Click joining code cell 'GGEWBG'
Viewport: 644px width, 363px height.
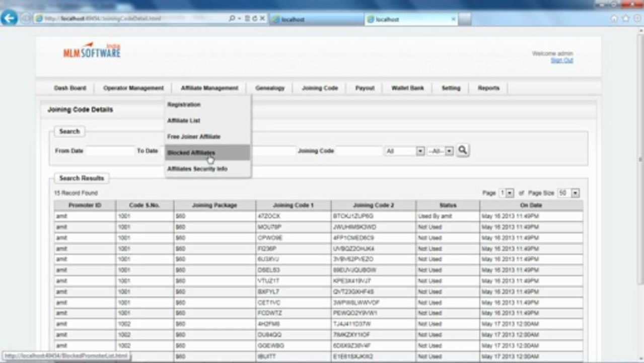293,346
